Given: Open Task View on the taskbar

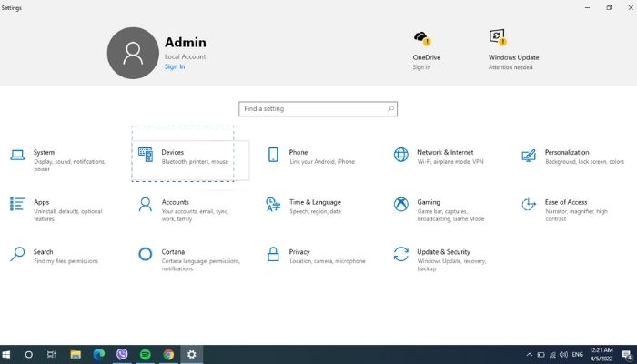Looking at the screenshot, I should pos(51,355).
